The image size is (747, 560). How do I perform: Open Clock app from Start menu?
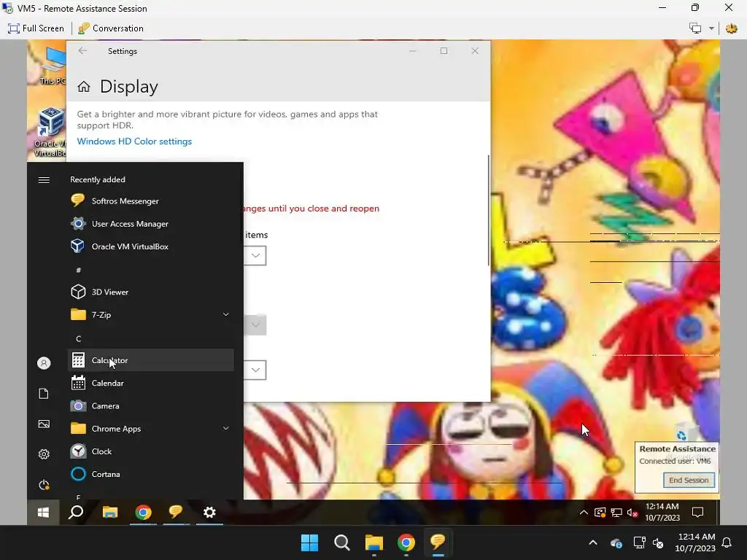pyautogui.click(x=150, y=451)
